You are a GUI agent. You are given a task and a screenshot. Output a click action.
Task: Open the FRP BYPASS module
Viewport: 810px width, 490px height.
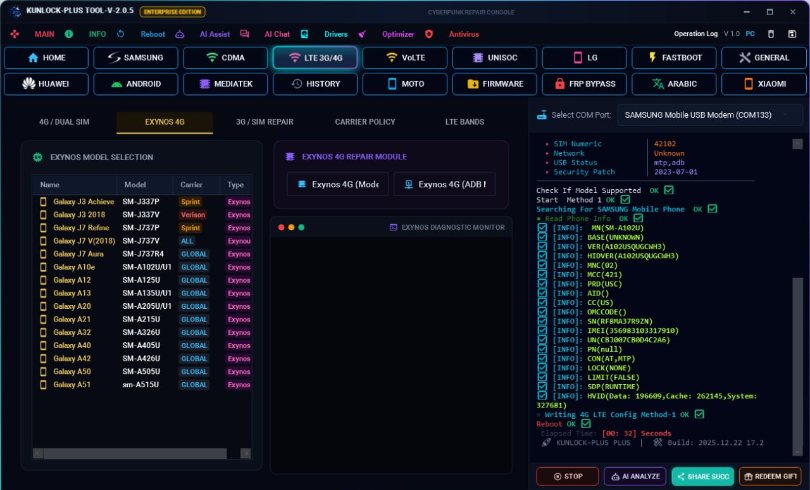pos(584,84)
